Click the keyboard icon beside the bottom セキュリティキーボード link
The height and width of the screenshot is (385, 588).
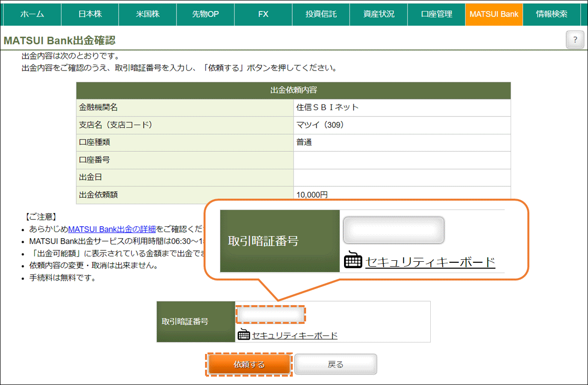(244, 334)
